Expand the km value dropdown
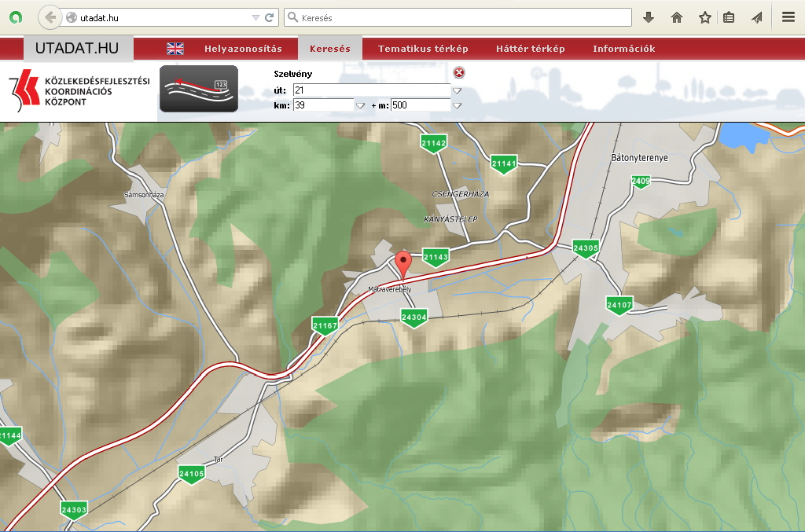Image resolution: width=805 pixels, height=532 pixels. click(x=360, y=105)
